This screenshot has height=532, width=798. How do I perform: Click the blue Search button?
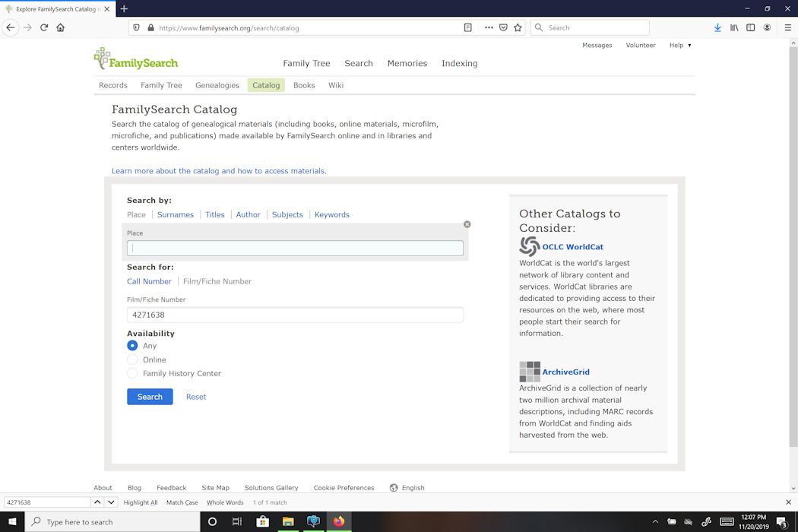150,397
